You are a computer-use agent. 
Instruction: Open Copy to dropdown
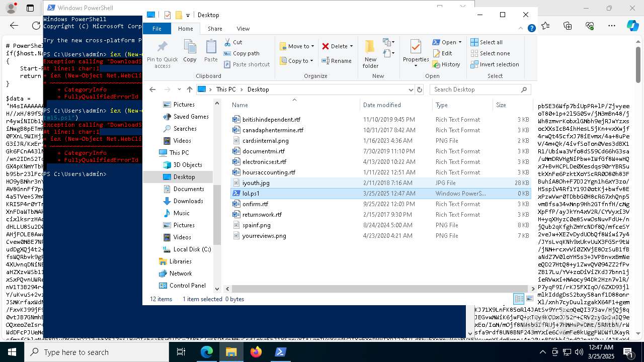[297, 61]
